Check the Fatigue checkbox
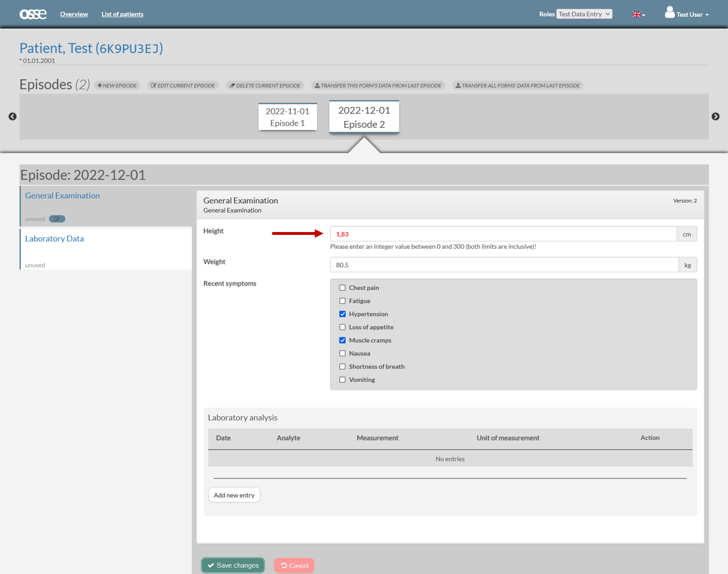728x574 pixels. point(342,301)
